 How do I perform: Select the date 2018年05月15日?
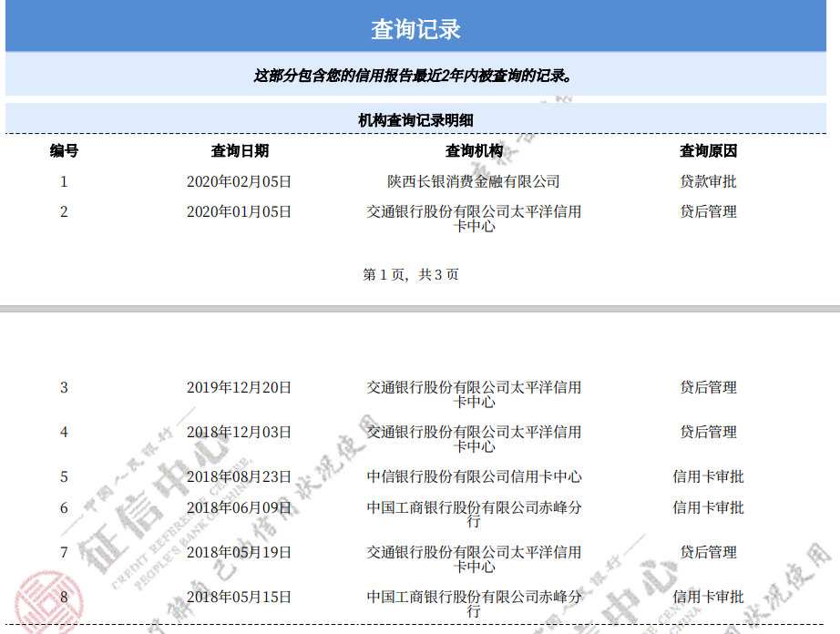click(x=239, y=597)
